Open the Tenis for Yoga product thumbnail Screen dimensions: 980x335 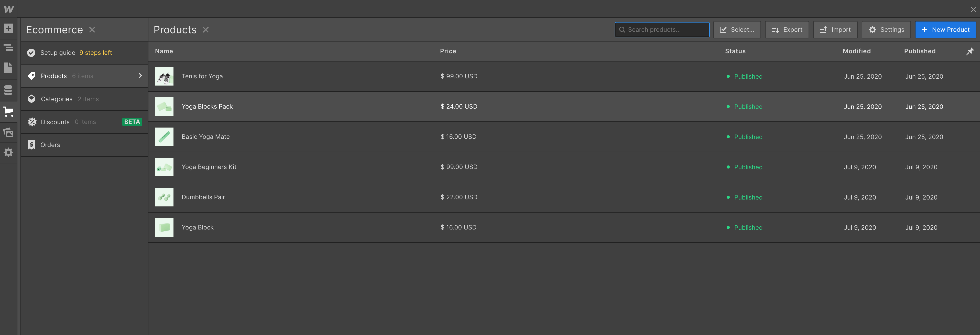164,76
